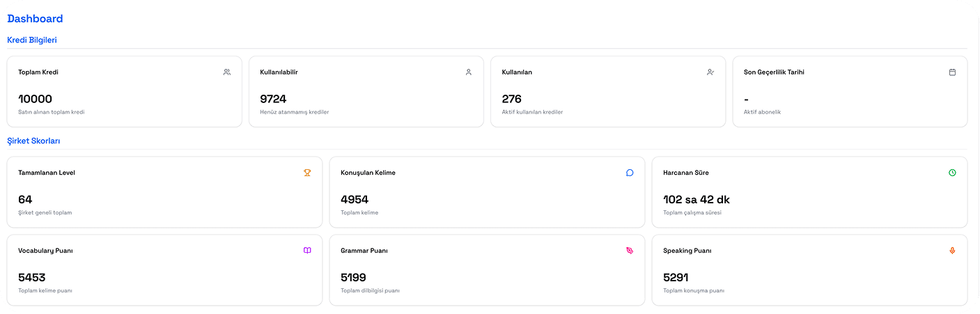Image resolution: width=980 pixels, height=314 pixels.
Task: Click the value 64
Action: click(x=25, y=199)
